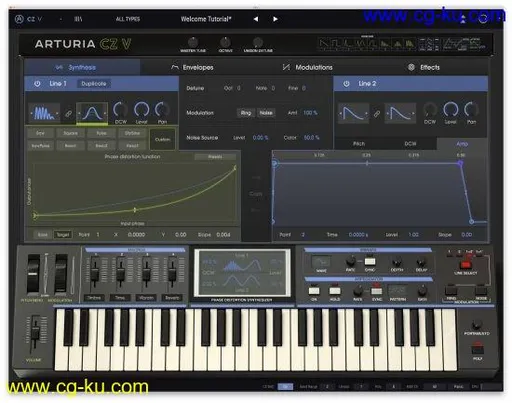Click the Octave knob
This screenshot has height=403, width=512.
(225, 42)
